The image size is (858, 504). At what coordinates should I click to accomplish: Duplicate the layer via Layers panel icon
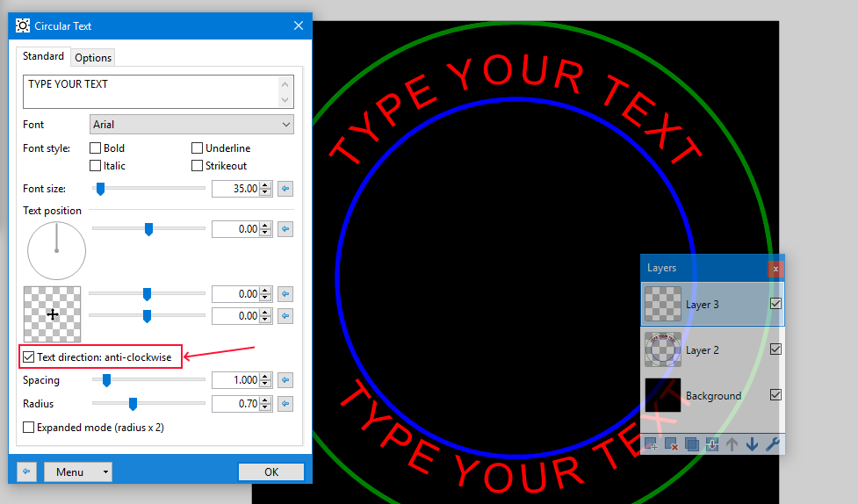[692, 444]
